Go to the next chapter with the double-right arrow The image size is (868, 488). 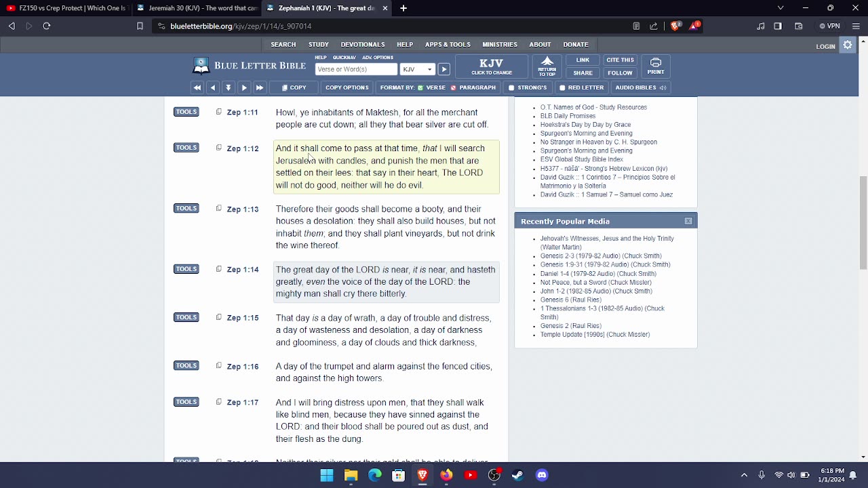tap(260, 87)
